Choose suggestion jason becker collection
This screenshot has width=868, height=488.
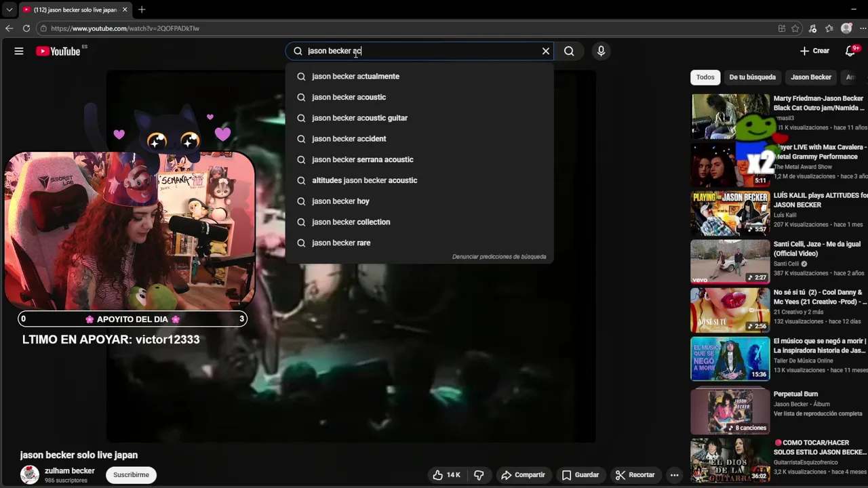point(419,222)
